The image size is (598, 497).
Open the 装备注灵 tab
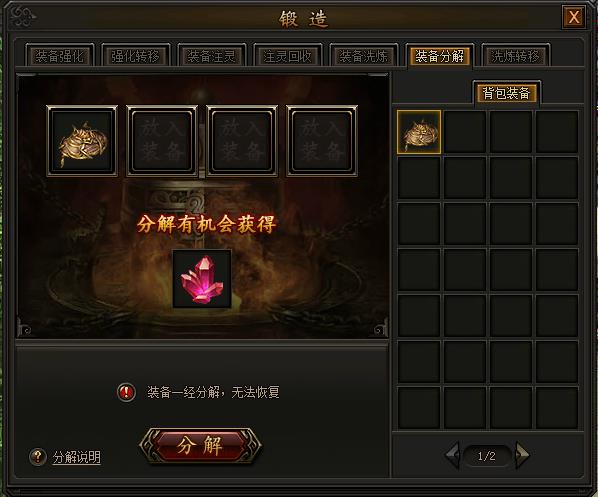click(211, 56)
